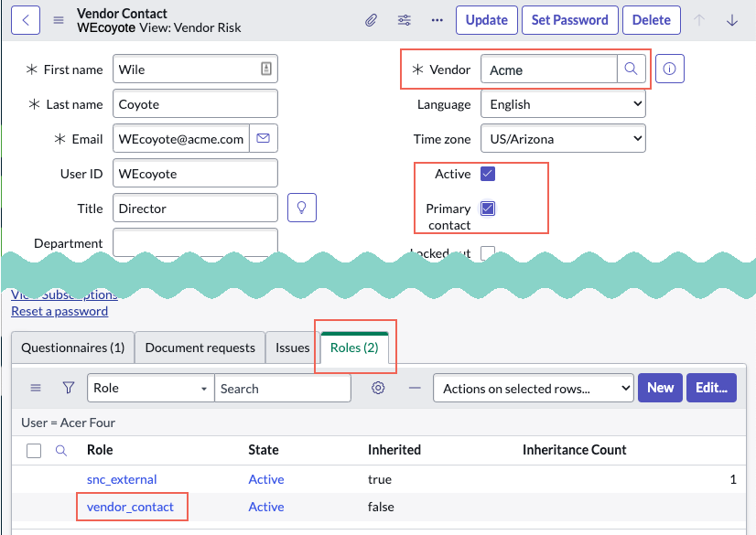Image resolution: width=756 pixels, height=535 pixels.
Task: Select the Roles (2) tab
Action: [x=354, y=348]
